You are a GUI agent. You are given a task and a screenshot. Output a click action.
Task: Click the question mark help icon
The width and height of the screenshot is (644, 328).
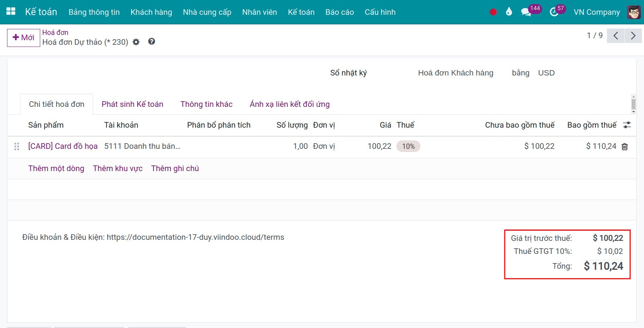152,42
